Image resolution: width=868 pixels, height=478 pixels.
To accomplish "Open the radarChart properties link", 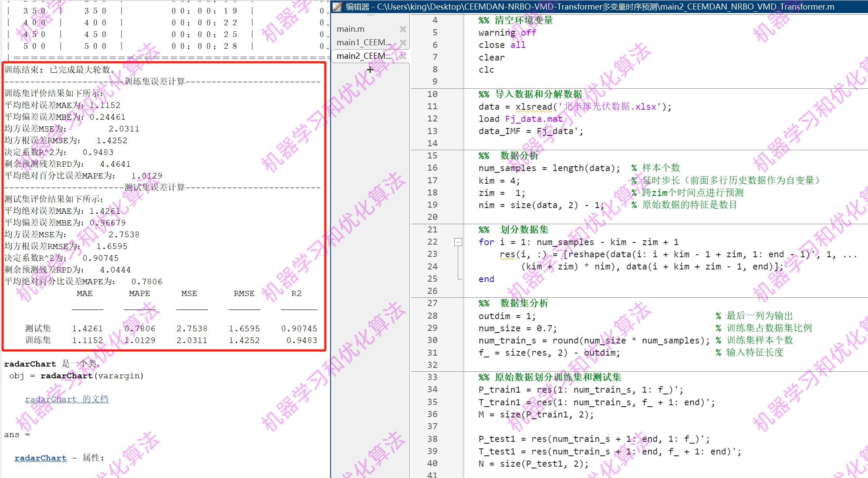I will pos(41,458).
